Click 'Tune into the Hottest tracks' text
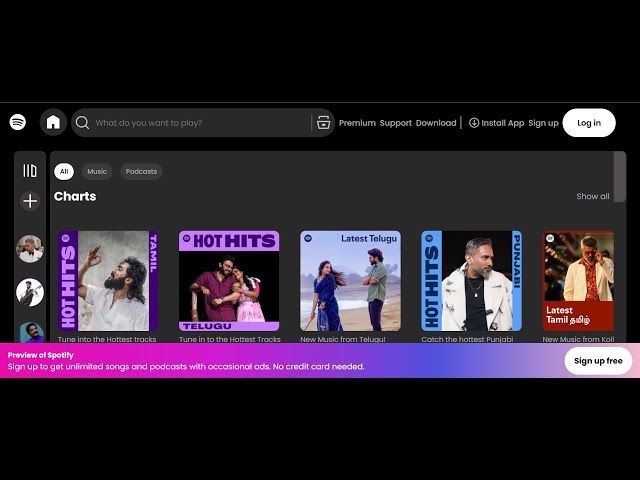Screen dimensions: 640x480 point(107,339)
